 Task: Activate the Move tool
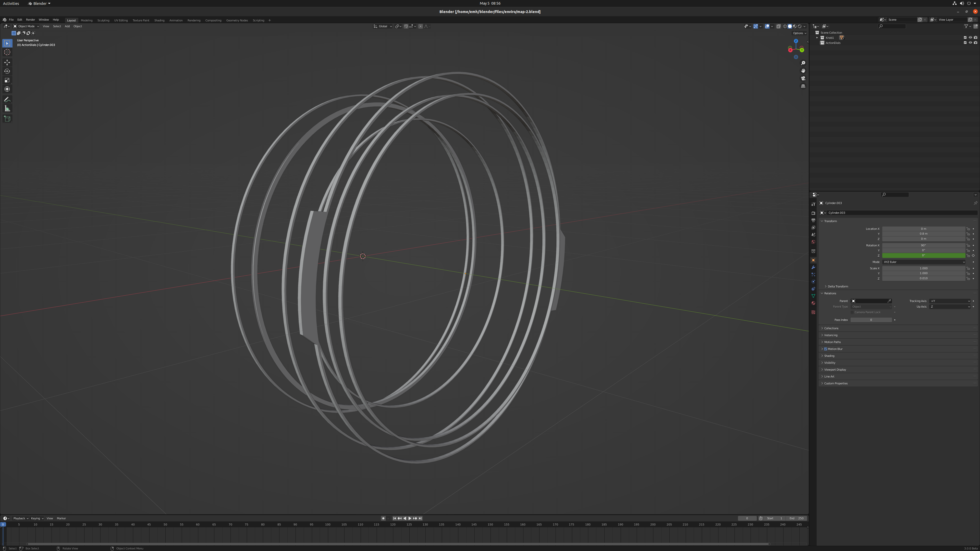tap(7, 62)
